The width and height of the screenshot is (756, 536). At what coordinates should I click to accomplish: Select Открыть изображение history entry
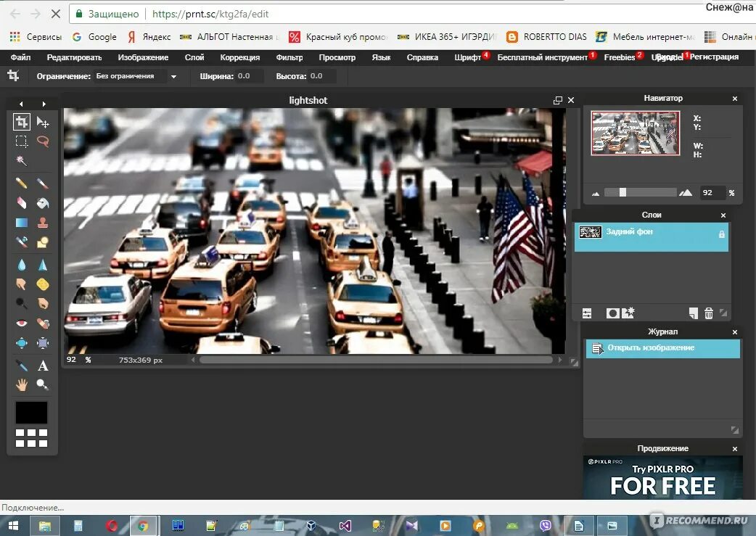tap(662, 348)
